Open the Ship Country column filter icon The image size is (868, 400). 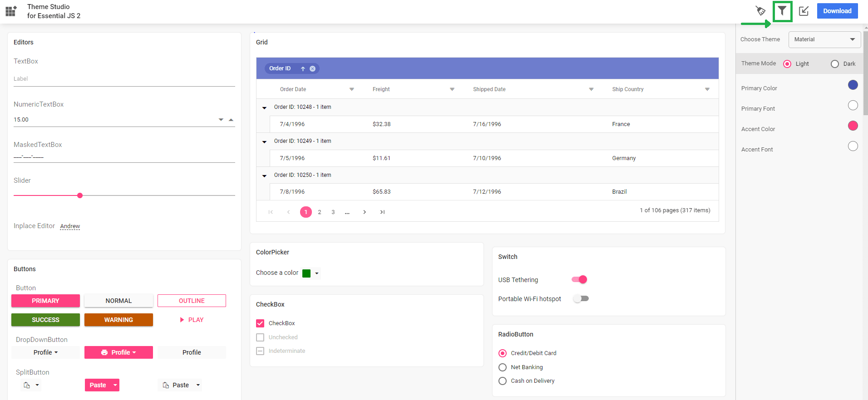707,89
